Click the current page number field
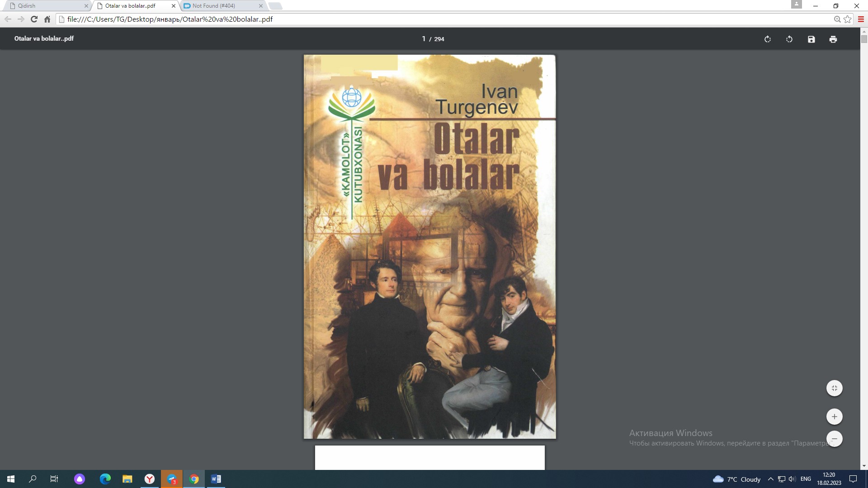Image resolution: width=868 pixels, height=488 pixels. coord(424,39)
